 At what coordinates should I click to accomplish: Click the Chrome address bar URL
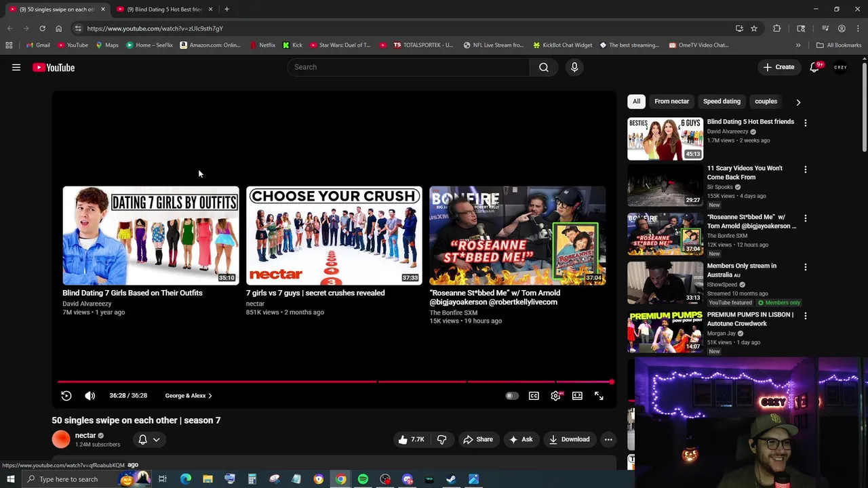point(155,28)
